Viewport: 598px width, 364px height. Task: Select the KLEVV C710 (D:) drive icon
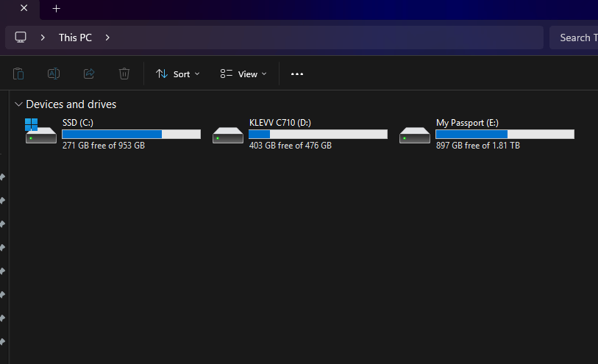(x=228, y=135)
